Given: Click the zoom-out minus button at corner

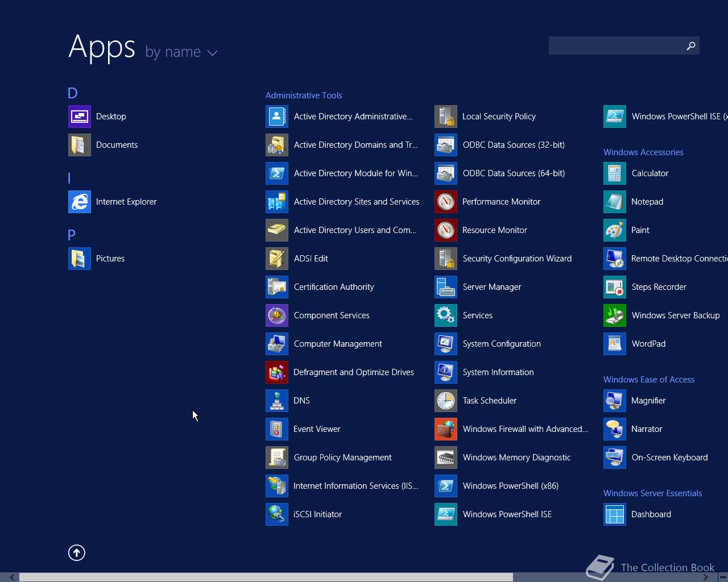Looking at the screenshot, I should [723, 577].
